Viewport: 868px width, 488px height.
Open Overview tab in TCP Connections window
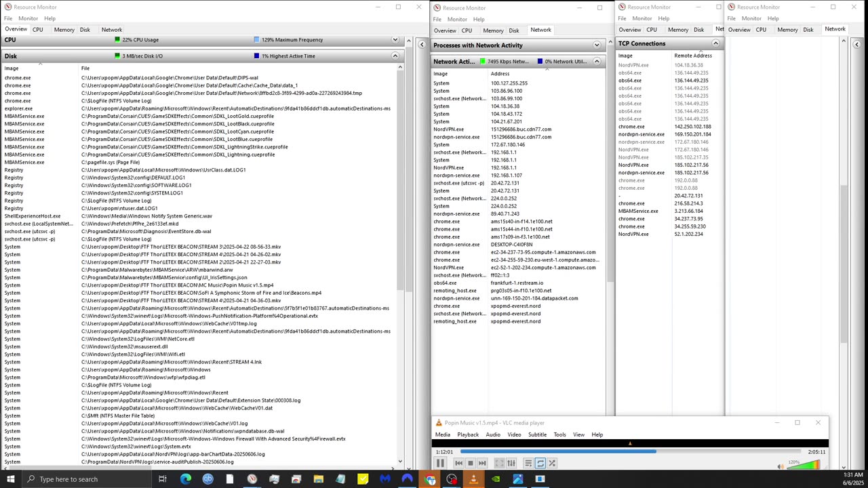tap(630, 30)
